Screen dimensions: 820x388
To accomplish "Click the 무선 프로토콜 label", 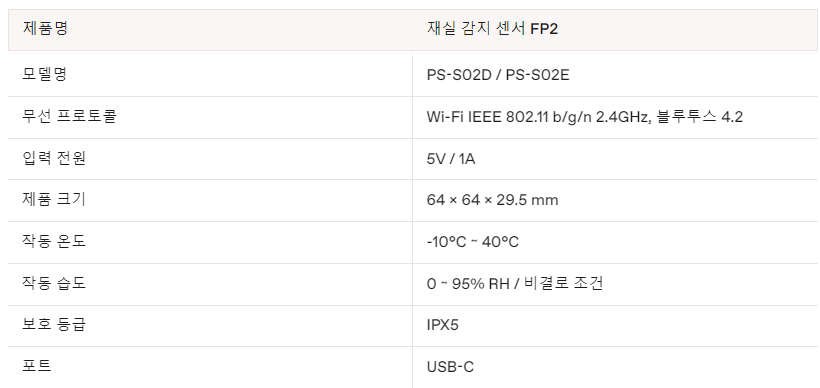I will tap(69, 116).
